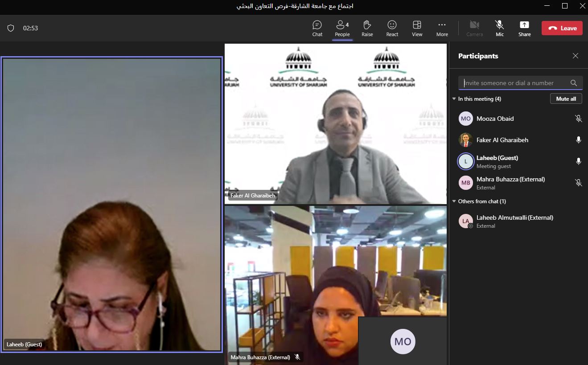This screenshot has width=588, height=365.
Task: Maximize the Teams meeting window
Action: pyautogui.click(x=565, y=6)
